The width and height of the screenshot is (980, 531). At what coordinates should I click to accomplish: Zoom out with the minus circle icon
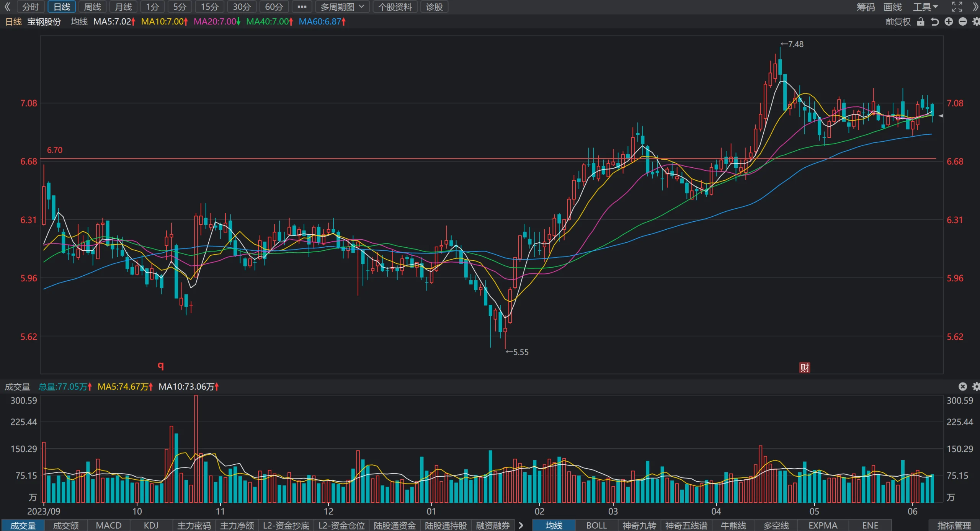[x=963, y=22]
